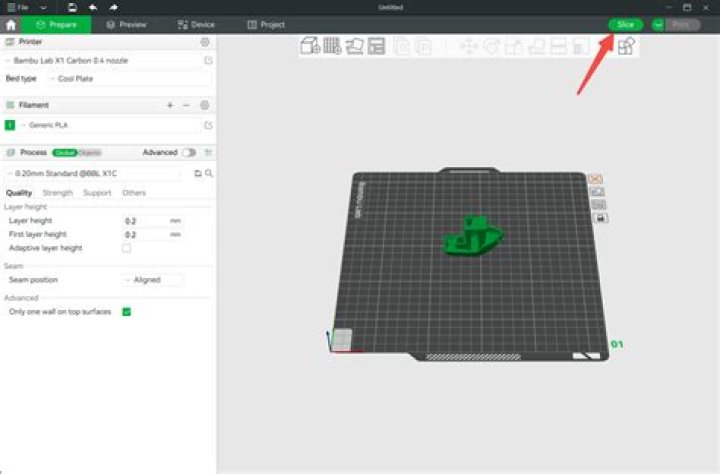Click the Add plate toolbar icon
This screenshot has width=720, height=474.
click(332, 46)
